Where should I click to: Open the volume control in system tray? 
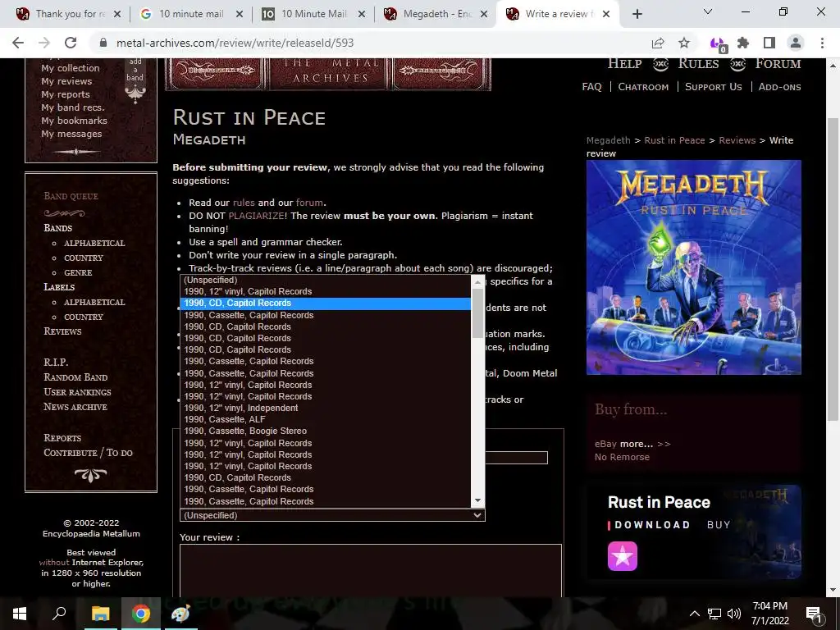click(734, 614)
